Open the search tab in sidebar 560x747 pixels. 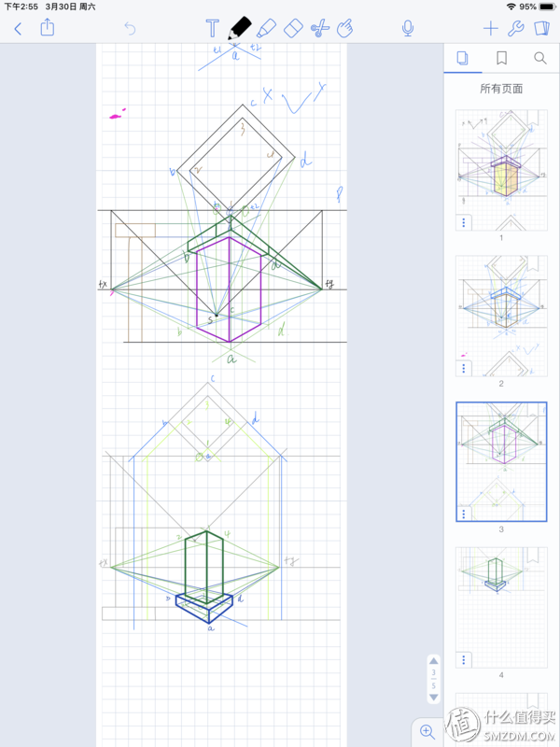[540, 58]
